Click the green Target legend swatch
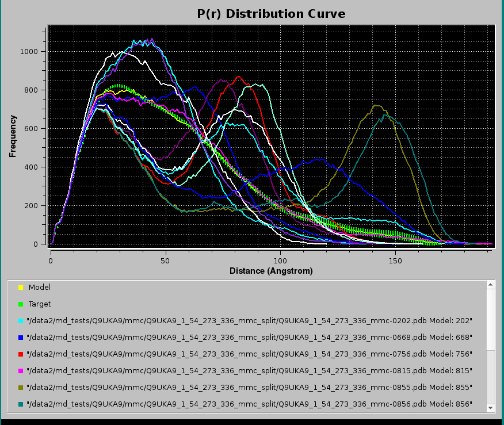This screenshot has height=425, width=504. pos(21,304)
